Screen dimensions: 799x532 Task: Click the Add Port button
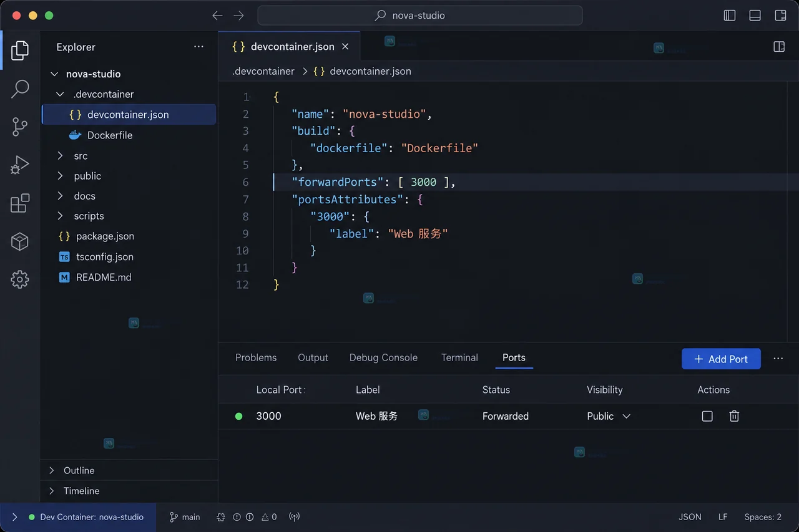click(721, 359)
